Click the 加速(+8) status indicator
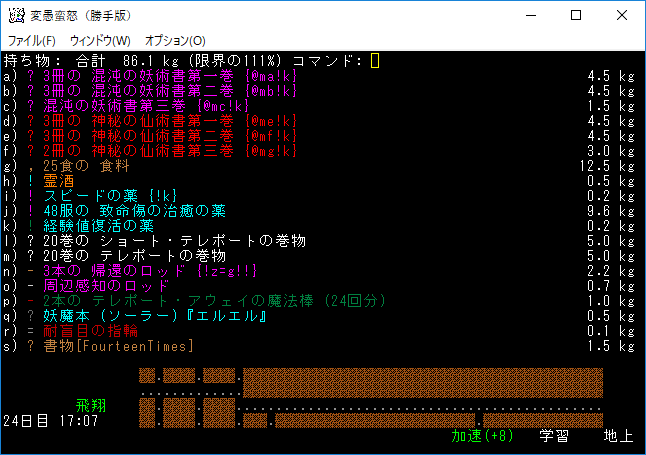The image size is (646, 455). pyautogui.click(x=482, y=436)
